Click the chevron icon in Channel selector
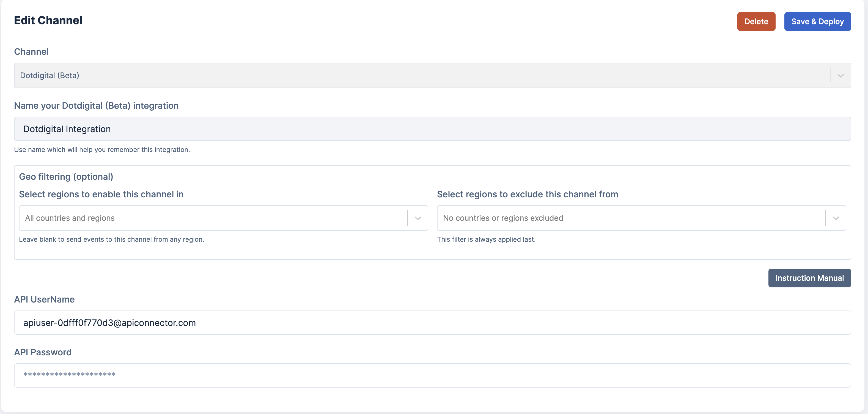The height and width of the screenshot is (414, 868). 840,75
